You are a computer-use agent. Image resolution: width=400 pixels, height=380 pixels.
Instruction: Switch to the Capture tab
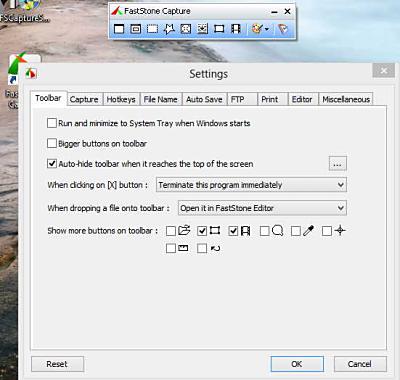point(84,99)
